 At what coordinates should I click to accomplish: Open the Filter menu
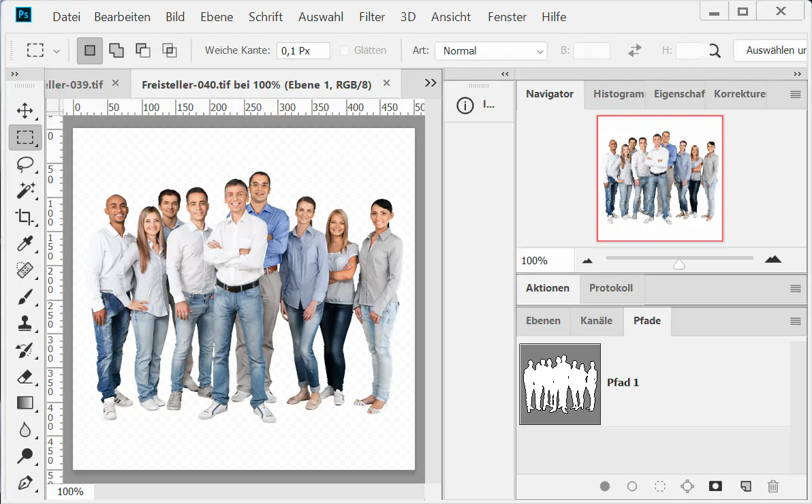click(372, 16)
